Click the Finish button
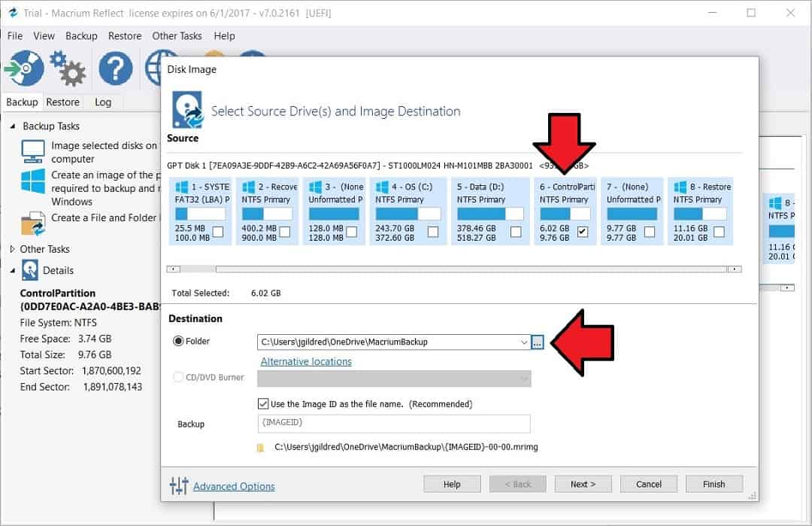The width and height of the screenshot is (812, 526). (x=714, y=484)
